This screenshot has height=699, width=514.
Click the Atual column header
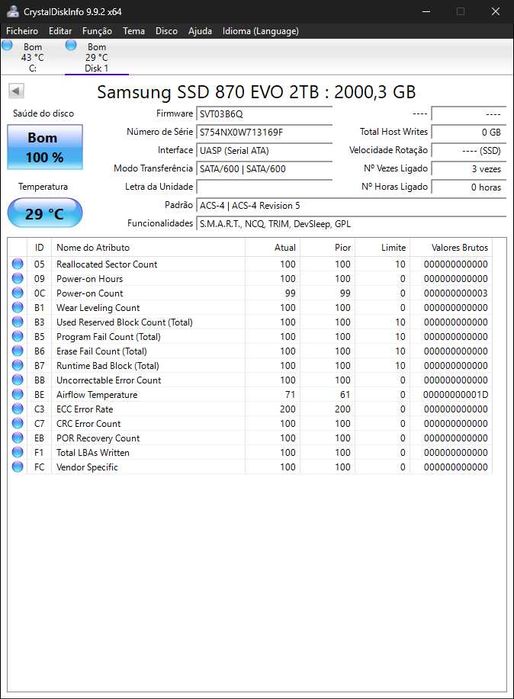[272, 247]
